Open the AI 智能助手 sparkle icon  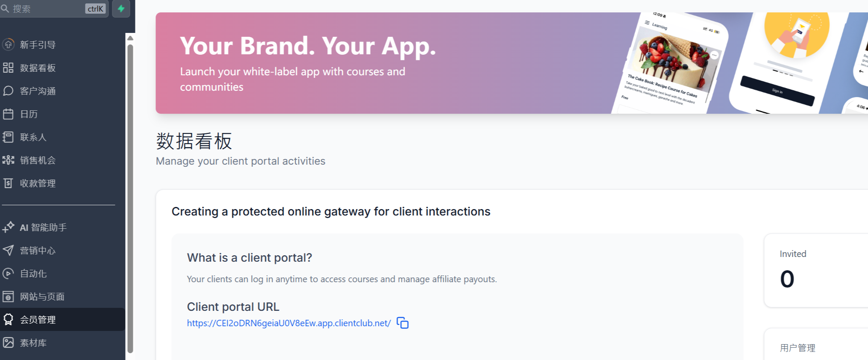coord(8,227)
